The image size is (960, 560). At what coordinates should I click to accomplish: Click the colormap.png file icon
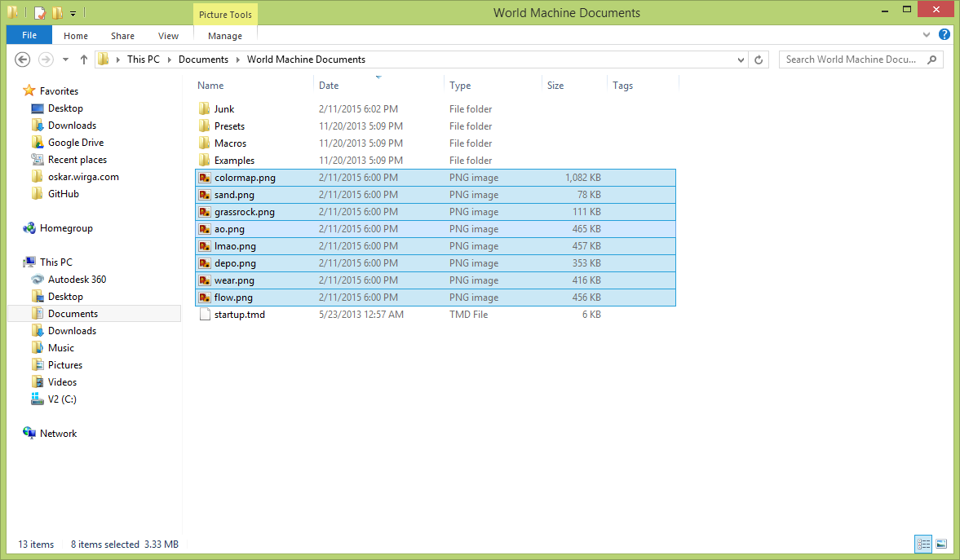(205, 178)
